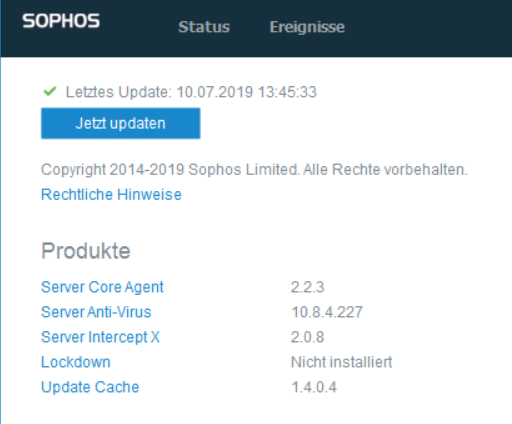512x424 pixels.
Task: Open the Ereignisse tab
Action: pyautogui.click(x=307, y=27)
